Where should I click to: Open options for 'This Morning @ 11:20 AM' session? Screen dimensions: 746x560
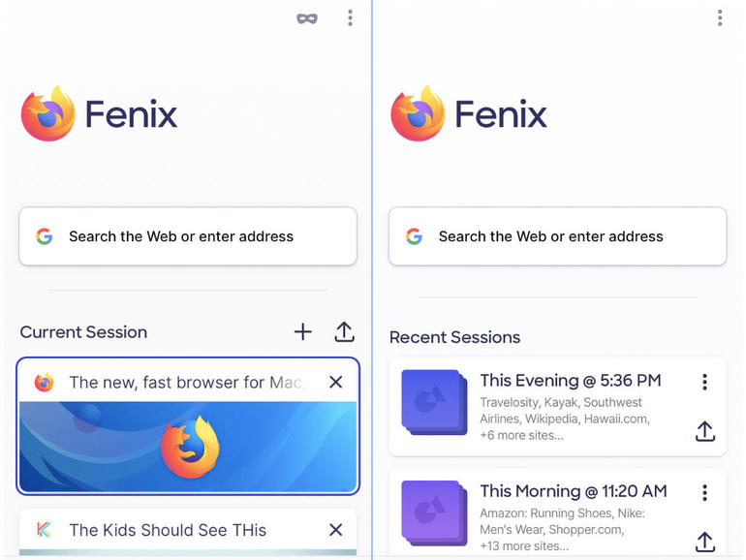704,493
